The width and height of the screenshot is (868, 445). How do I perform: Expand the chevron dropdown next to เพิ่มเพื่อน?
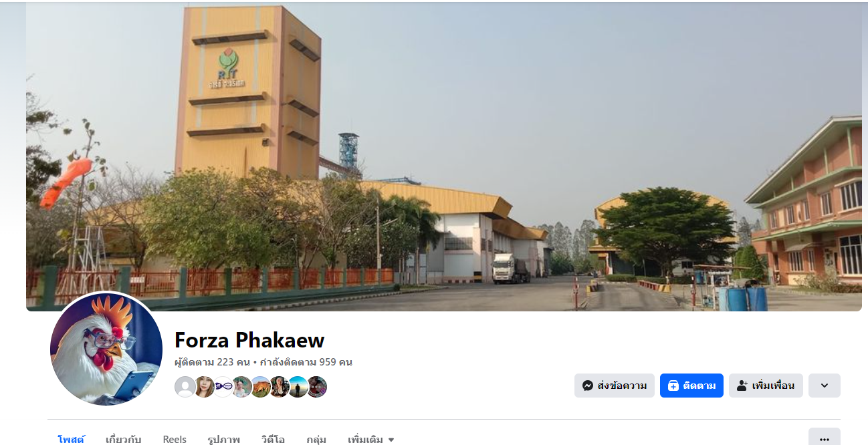pyautogui.click(x=825, y=386)
